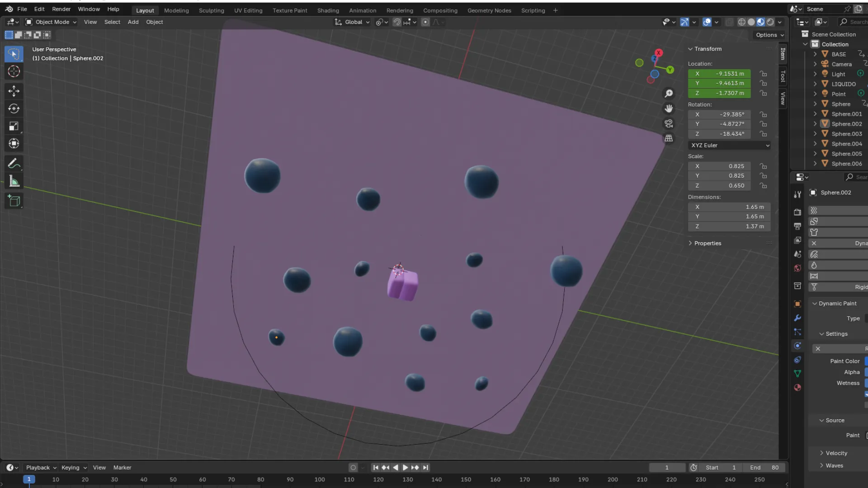This screenshot has height=488, width=868.
Task: Switch to rendered viewport shading
Action: [770, 22]
